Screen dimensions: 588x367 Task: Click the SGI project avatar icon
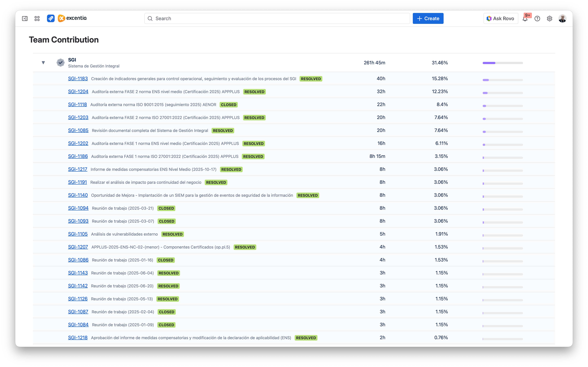60,63
